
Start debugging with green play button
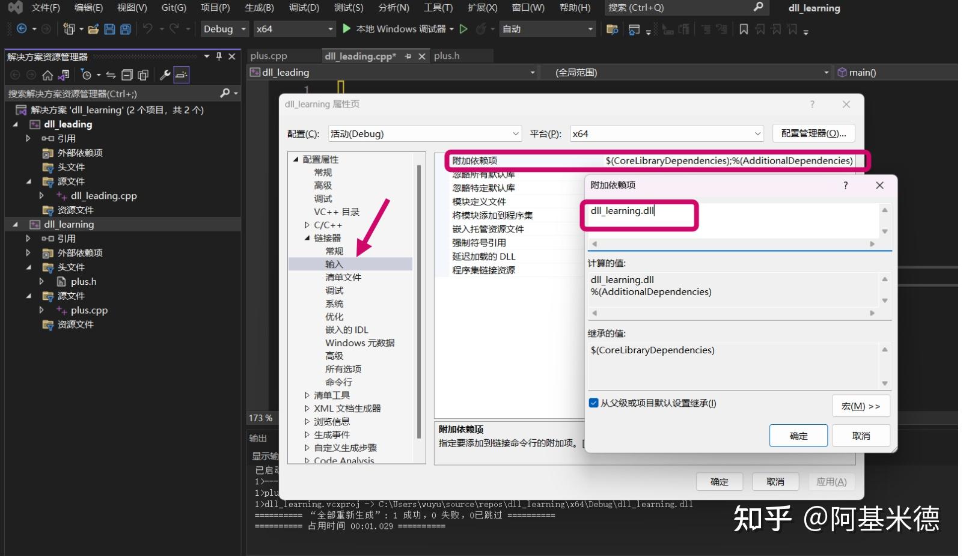click(346, 28)
